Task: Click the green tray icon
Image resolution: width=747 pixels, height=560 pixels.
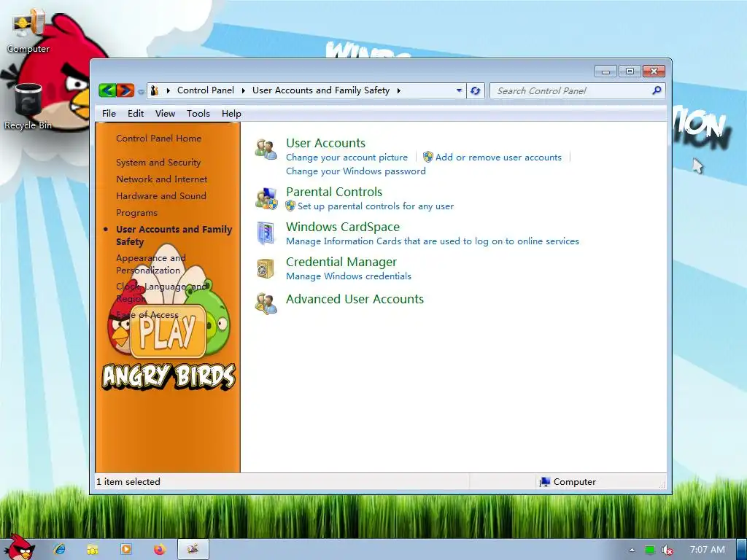Action: point(650,550)
